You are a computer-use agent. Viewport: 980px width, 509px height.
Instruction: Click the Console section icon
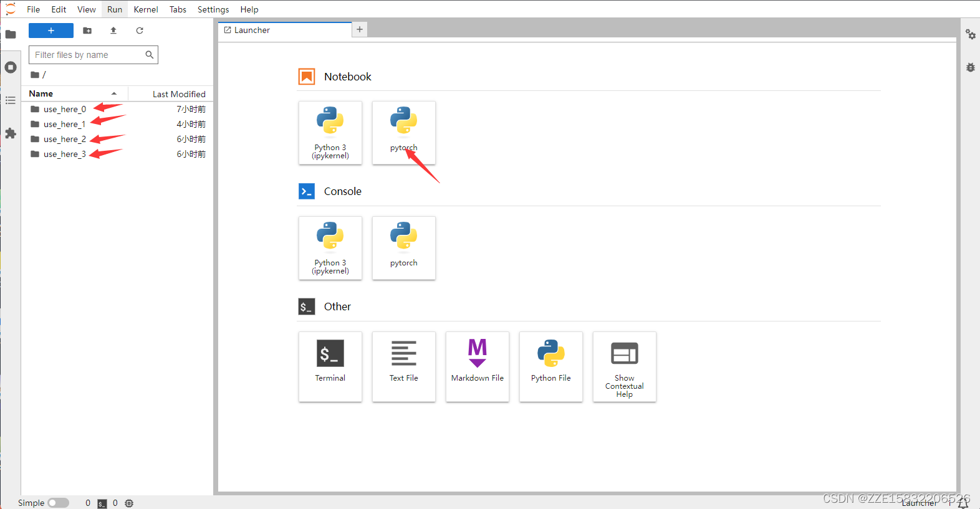pos(307,191)
